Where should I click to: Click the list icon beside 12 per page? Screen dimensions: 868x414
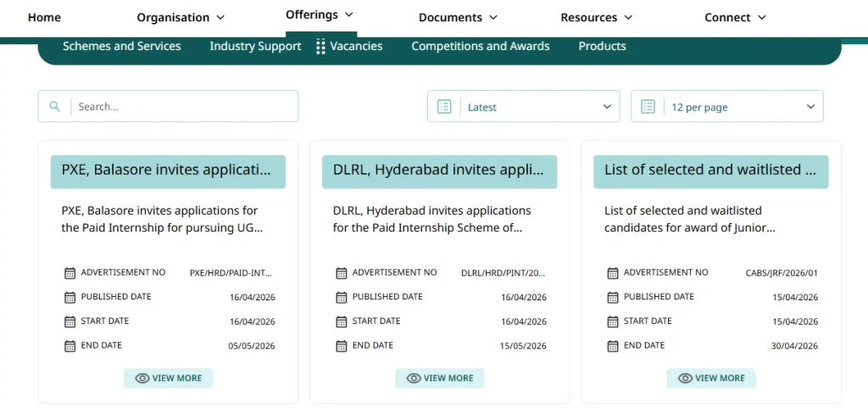pyautogui.click(x=648, y=107)
